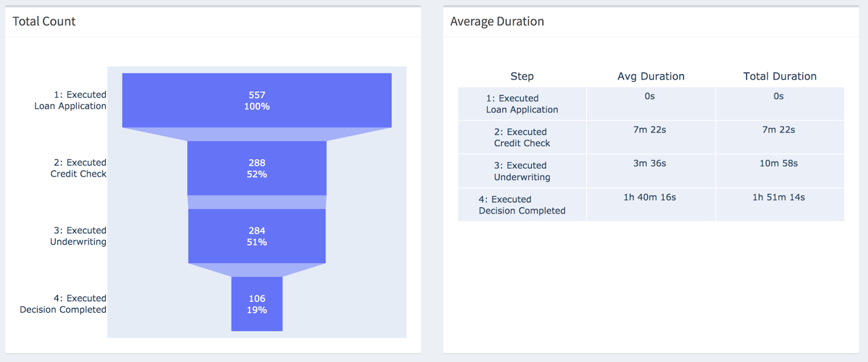Click the Step column header
The width and height of the screenshot is (868, 362).
522,77
